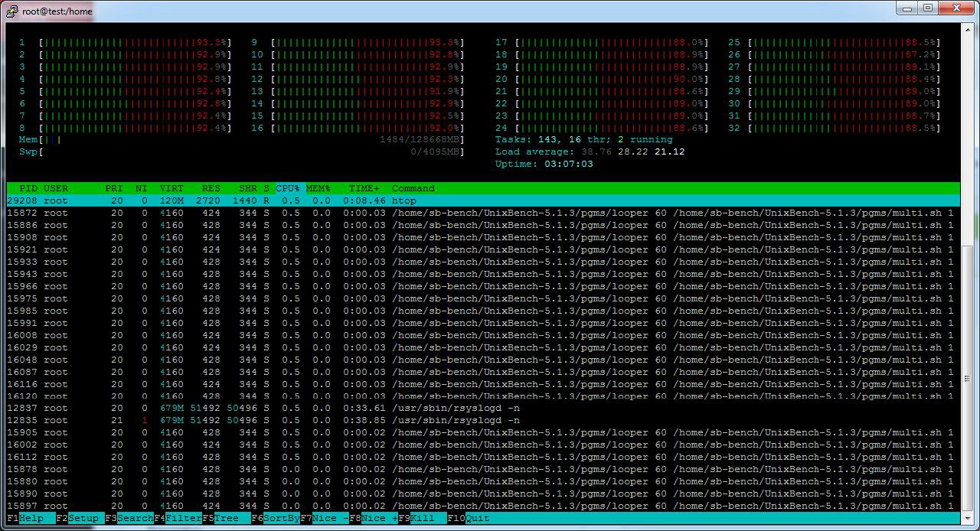980x531 pixels.
Task: Select process row with PID 15878
Action: pyautogui.click(x=482, y=469)
